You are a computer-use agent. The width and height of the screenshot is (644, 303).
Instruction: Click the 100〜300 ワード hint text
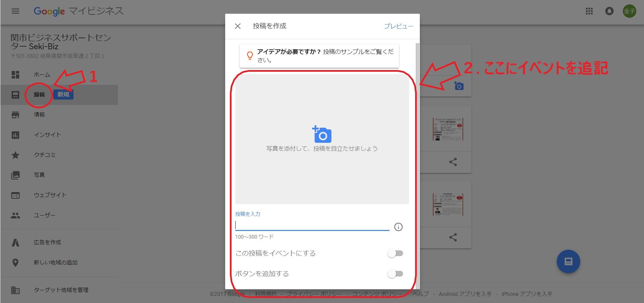pyautogui.click(x=254, y=237)
